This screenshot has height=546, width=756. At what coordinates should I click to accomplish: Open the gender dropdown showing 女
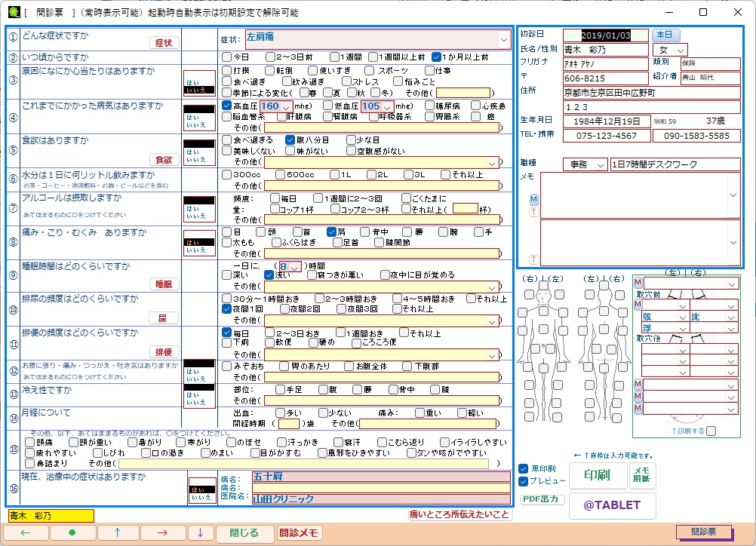tap(681, 50)
